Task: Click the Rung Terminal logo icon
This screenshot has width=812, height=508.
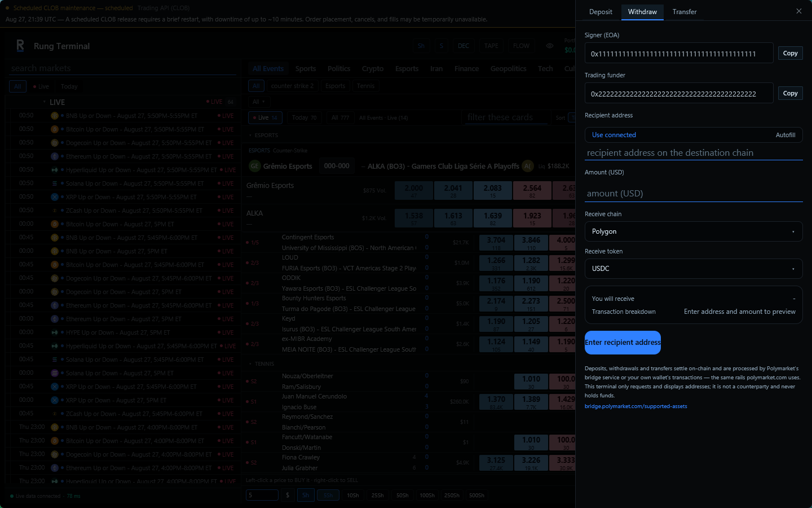Action: [x=20, y=46]
